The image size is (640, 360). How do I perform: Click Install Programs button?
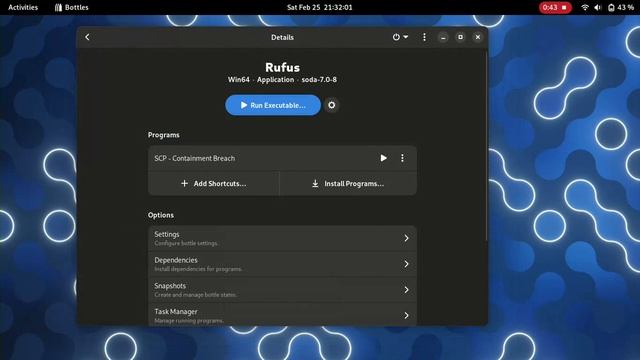point(348,184)
